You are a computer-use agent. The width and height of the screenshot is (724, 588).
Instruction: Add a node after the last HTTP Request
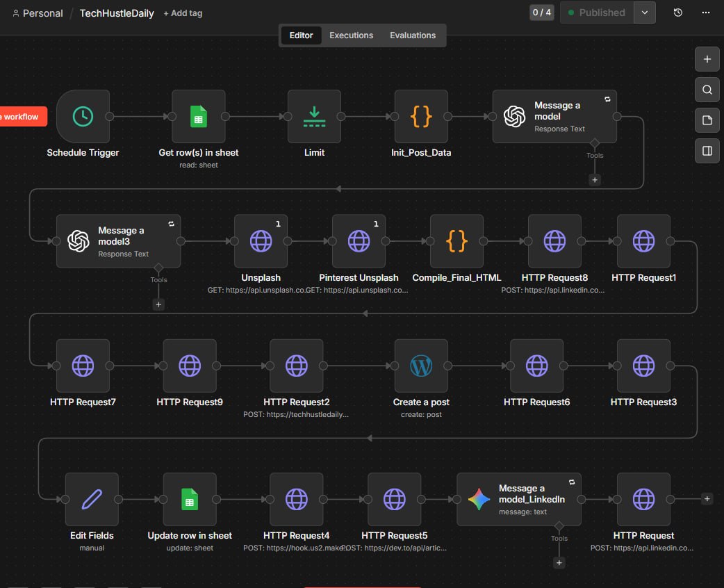(707, 498)
